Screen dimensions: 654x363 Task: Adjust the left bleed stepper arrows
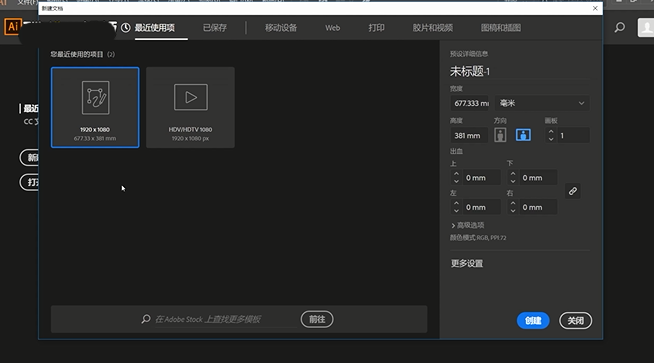(x=456, y=207)
